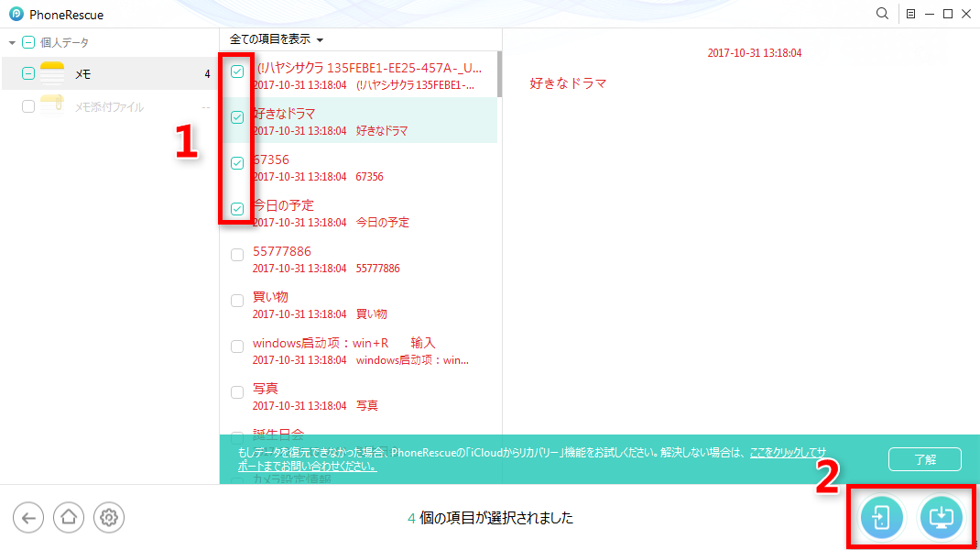Click preview date 2017-10-31 13:18:04
This screenshot has height=550, width=980.
click(755, 53)
